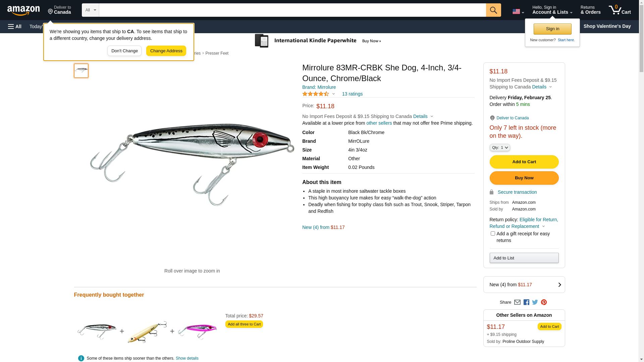Screen dimensions: 644x362
Task: Select the lure product thumbnail
Action: coord(81,71)
